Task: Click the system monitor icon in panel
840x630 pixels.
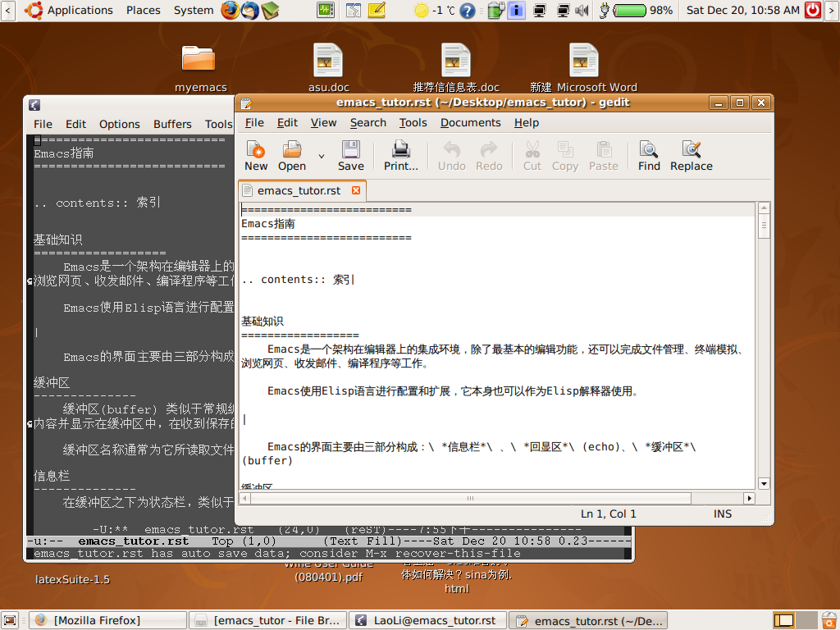Action: (326, 10)
